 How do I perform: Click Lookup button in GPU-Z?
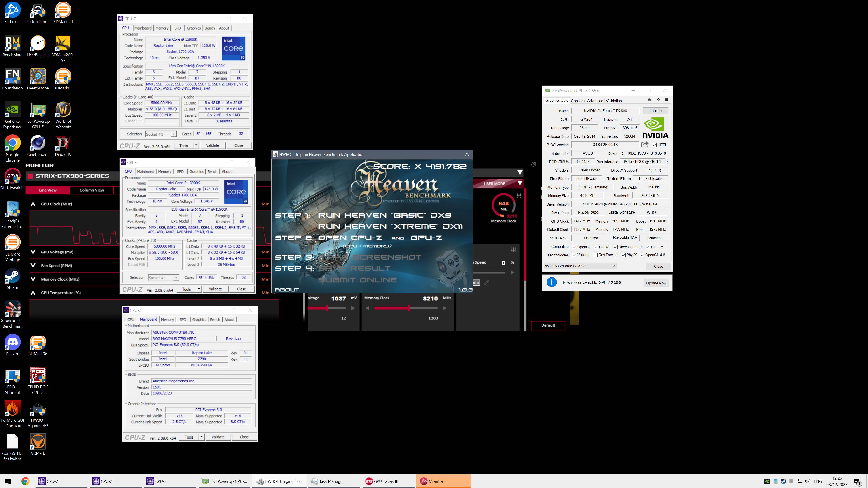(x=655, y=111)
